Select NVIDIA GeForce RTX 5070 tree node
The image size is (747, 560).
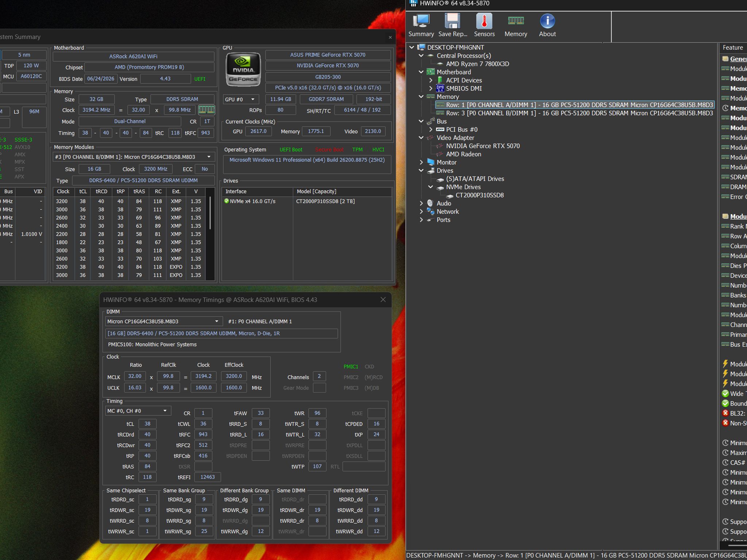[x=483, y=146]
